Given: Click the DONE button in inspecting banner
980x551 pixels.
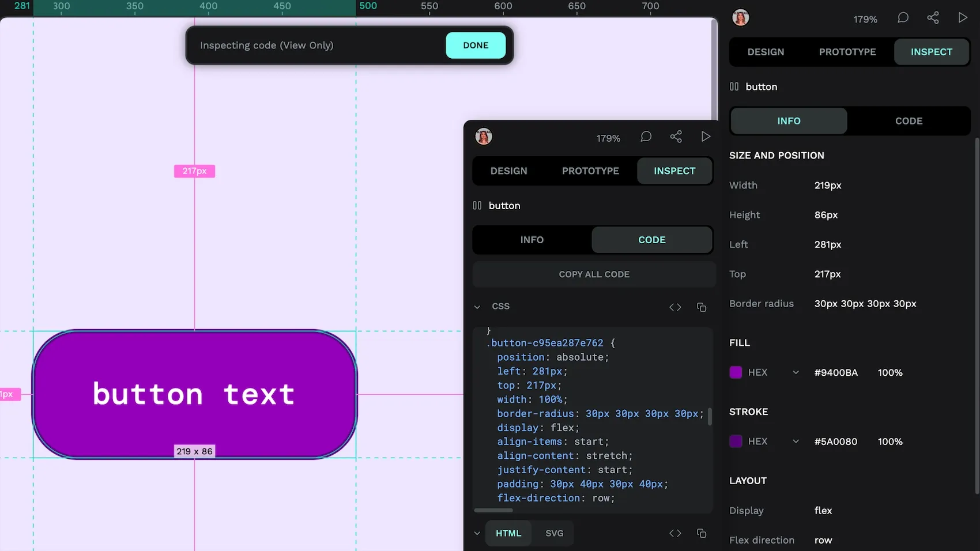Looking at the screenshot, I should (x=476, y=46).
